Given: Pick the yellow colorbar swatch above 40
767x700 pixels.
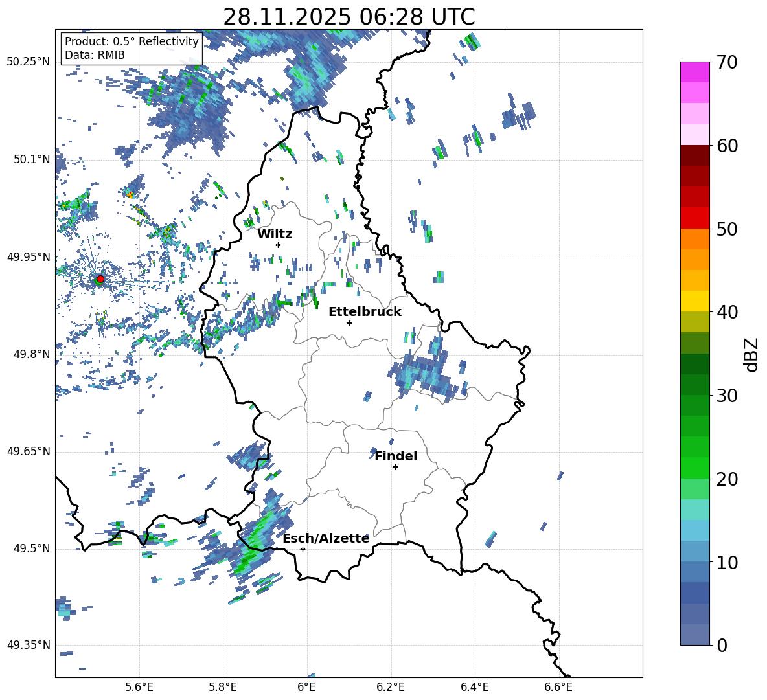Looking at the screenshot, I should click(x=695, y=301).
